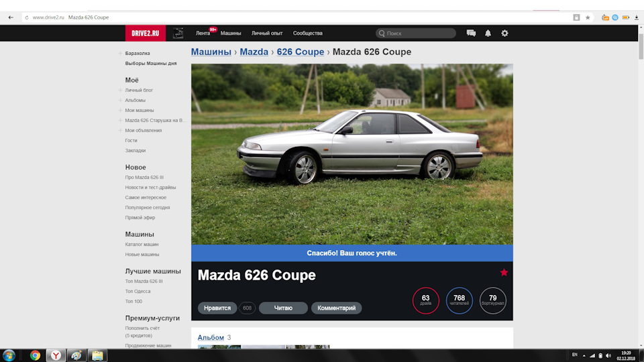
Task: Open the Альбом link below card
Action: point(211,337)
